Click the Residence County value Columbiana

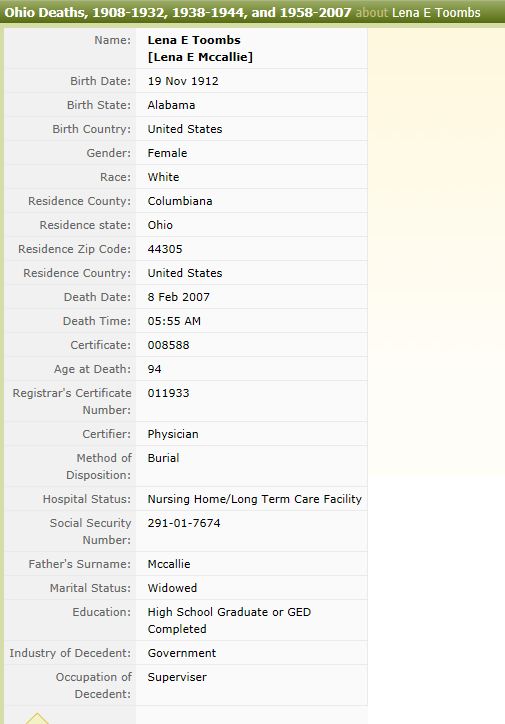click(180, 201)
